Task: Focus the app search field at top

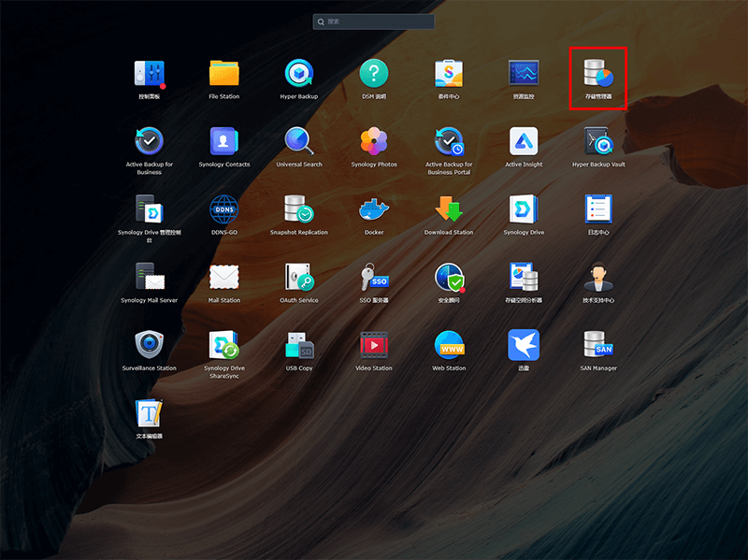Action: point(373,22)
